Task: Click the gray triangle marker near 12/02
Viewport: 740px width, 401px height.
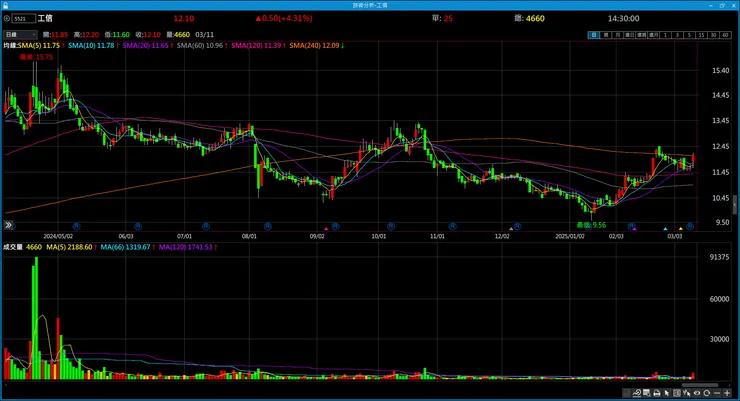Action: (x=511, y=229)
